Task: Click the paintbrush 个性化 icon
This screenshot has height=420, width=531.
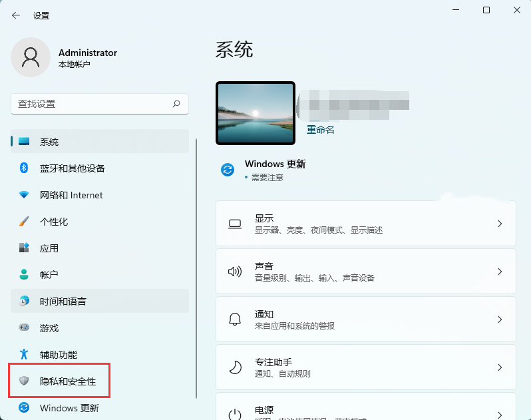Action: point(24,222)
